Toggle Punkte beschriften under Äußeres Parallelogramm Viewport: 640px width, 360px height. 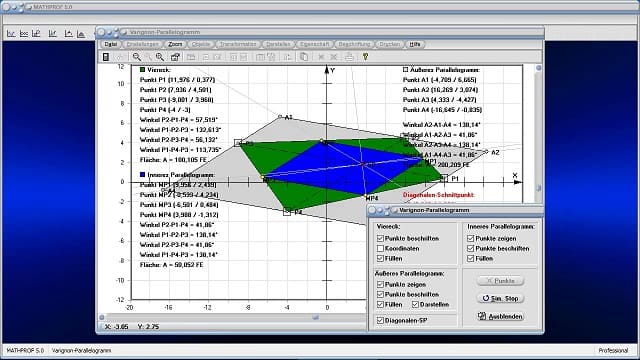(x=380, y=294)
